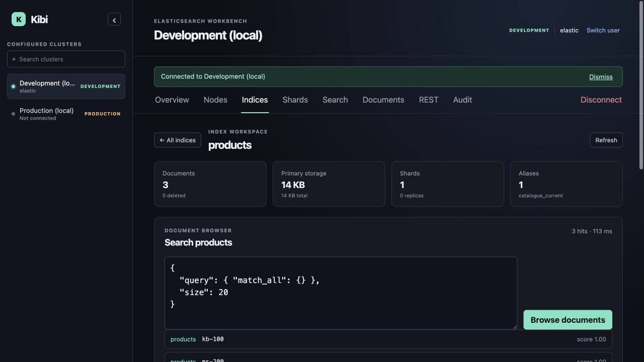Screen dimensions: 644x362
Task: Open the Audit tab
Action: click(x=462, y=100)
